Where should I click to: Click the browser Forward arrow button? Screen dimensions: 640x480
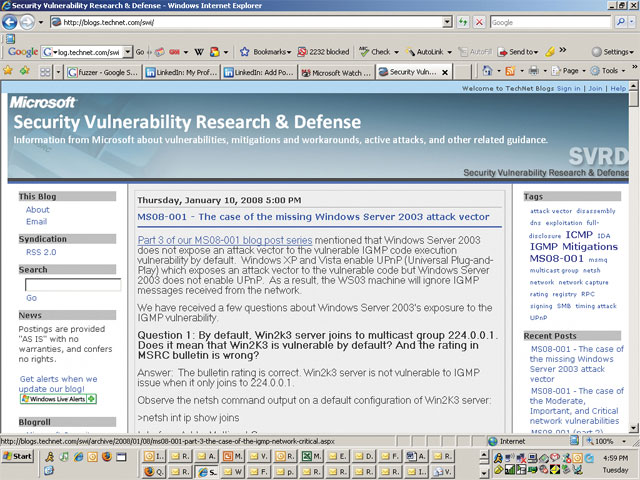pyautogui.click(x=27, y=22)
